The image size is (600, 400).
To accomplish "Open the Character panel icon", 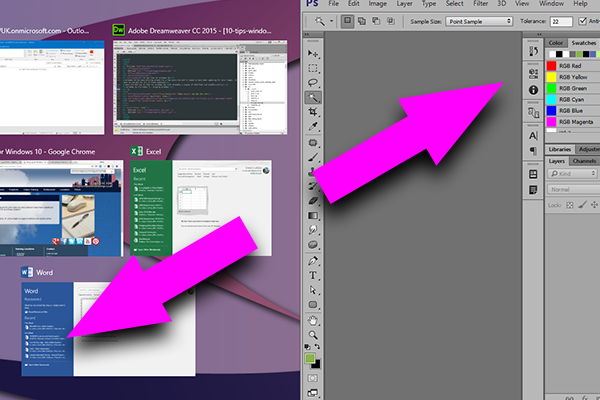I will 533,136.
